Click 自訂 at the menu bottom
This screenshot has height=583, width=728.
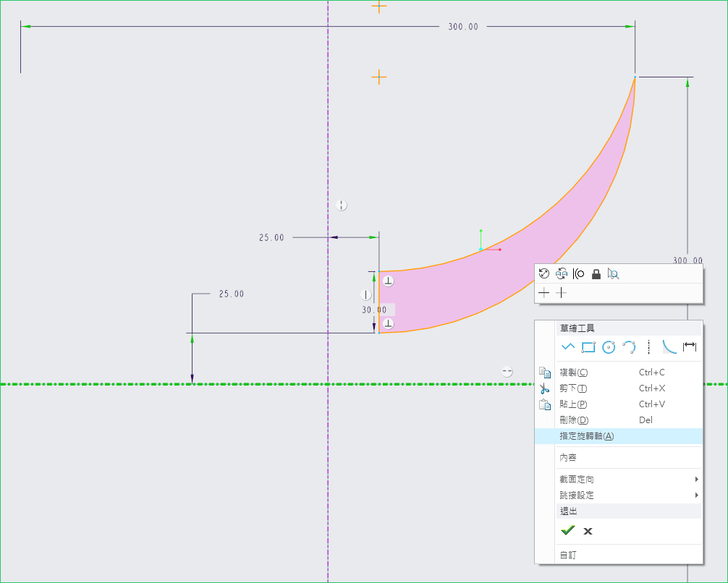coord(568,556)
